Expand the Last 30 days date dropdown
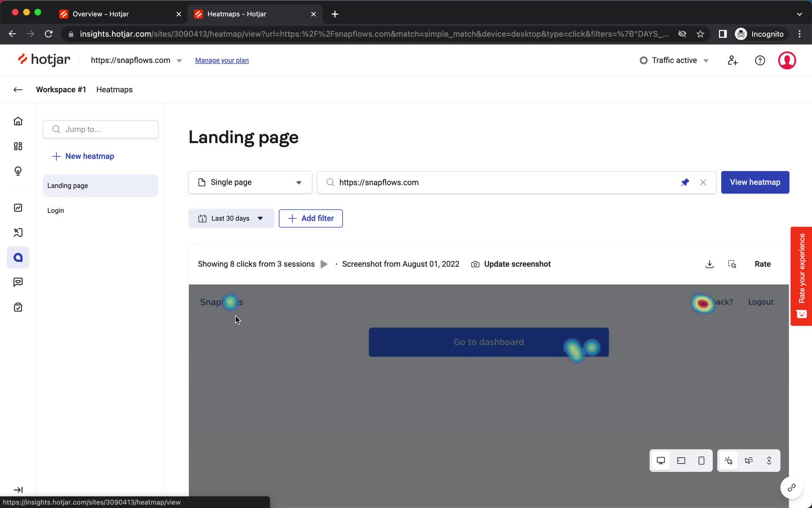 point(230,218)
